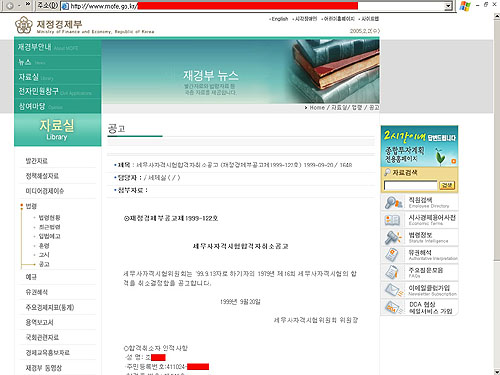
Task: Click the 검색 search button
Action: tap(447, 185)
